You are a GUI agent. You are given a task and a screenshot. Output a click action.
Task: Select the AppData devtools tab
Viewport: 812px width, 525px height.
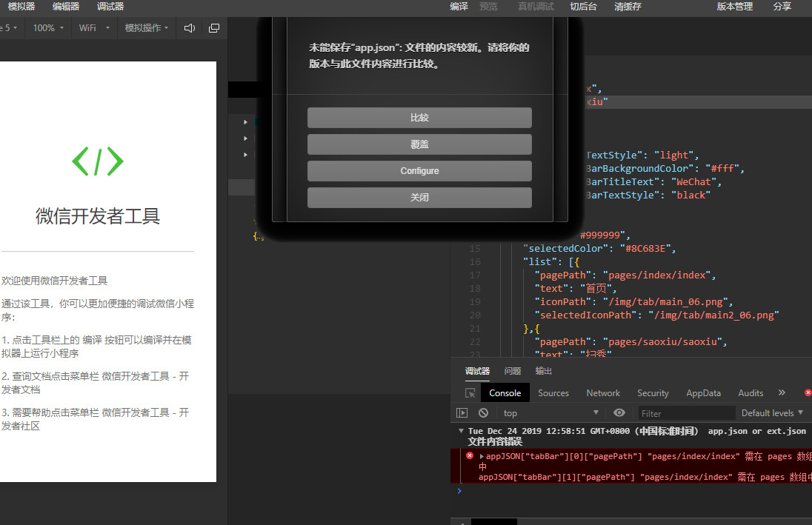point(703,393)
